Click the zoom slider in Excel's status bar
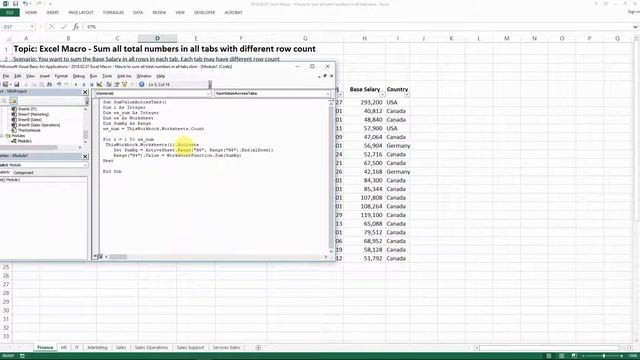This screenshot has height=360, width=640. [604, 356]
